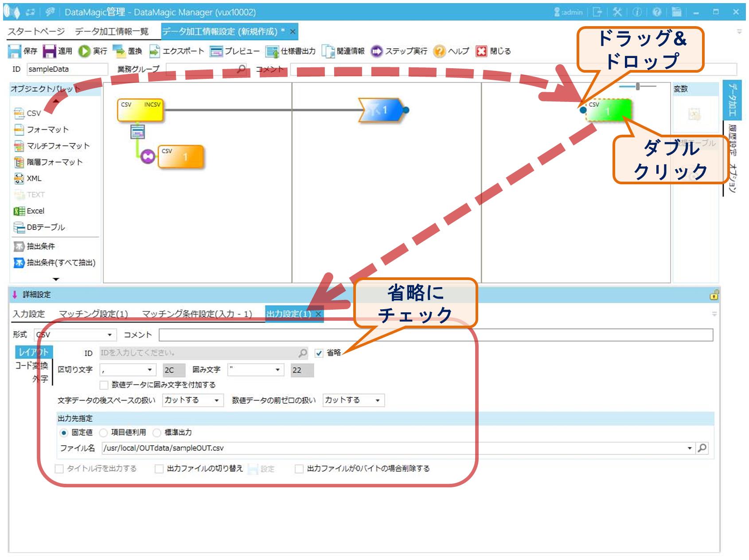Click the purple matching link icon
This screenshot has width=749, height=560.
point(148,156)
